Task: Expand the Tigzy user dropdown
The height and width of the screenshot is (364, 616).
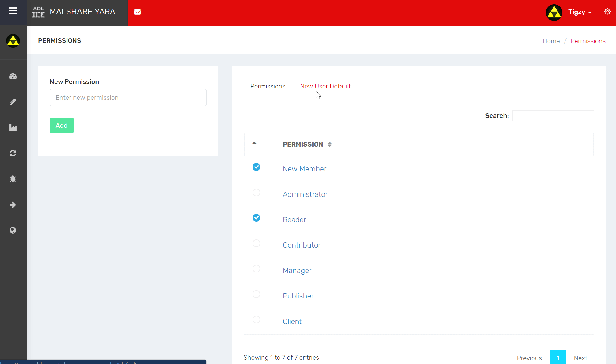Action: tap(580, 12)
